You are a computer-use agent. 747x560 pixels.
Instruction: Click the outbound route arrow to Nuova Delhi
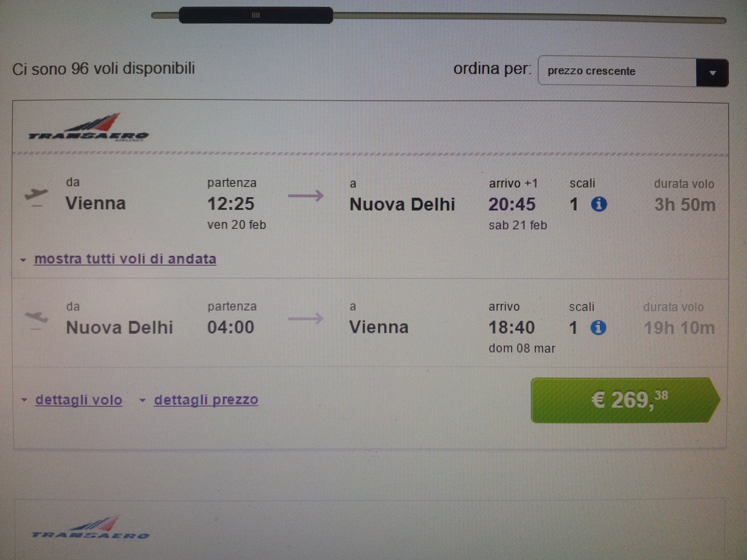[306, 195]
